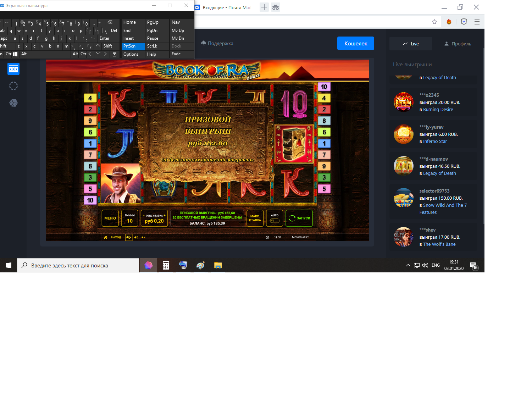The width and height of the screenshot is (532, 399).
Task: Click the PgDn key on on-screen keyboard
Action: 157,31
